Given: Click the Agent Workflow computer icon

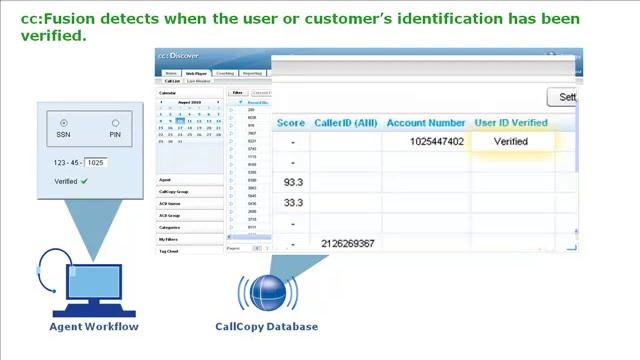Looking at the screenshot, I should click(x=94, y=290).
